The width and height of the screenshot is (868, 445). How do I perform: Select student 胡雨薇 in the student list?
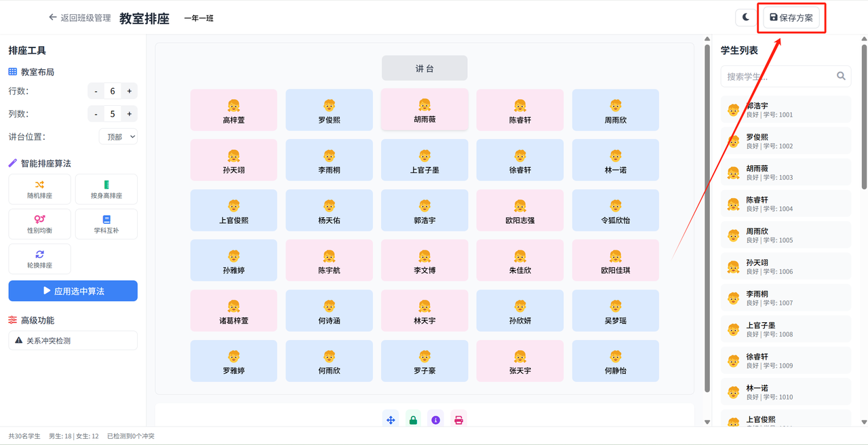click(x=785, y=172)
